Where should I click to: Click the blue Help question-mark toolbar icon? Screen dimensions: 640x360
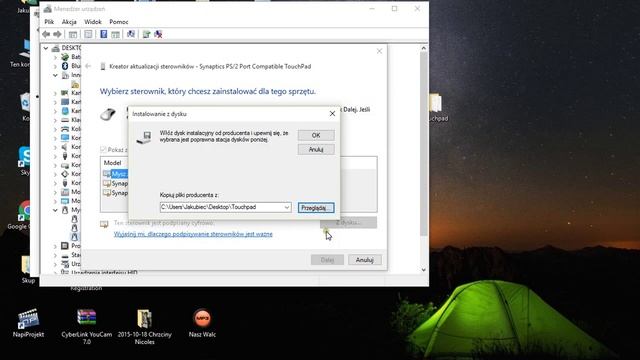(104, 34)
